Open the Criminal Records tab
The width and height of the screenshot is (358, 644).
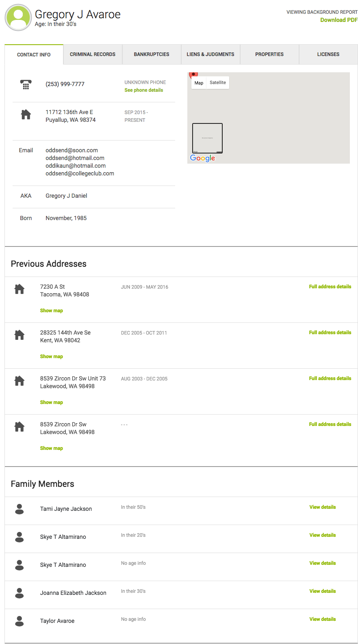click(x=93, y=54)
